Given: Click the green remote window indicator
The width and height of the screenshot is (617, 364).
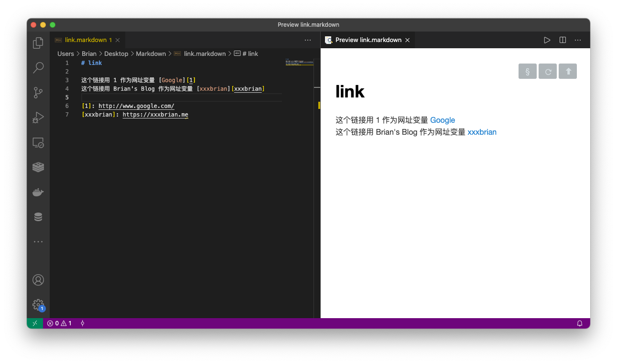Looking at the screenshot, I should pyautogui.click(x=35, y=323).
